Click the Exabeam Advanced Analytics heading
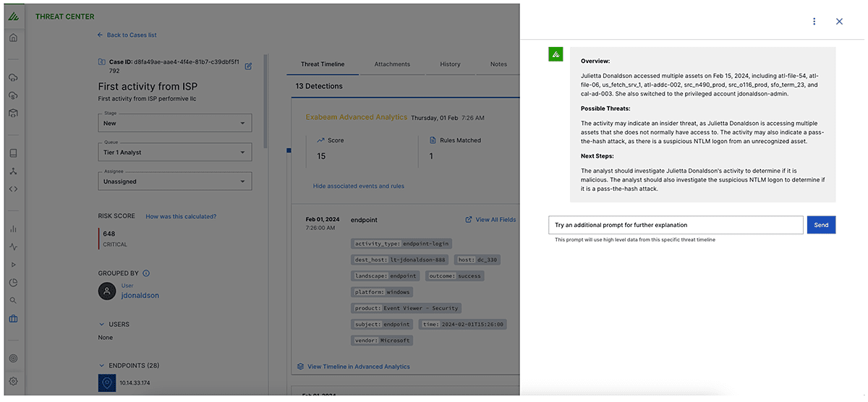 pyautogui.click(x=357, y=117)
